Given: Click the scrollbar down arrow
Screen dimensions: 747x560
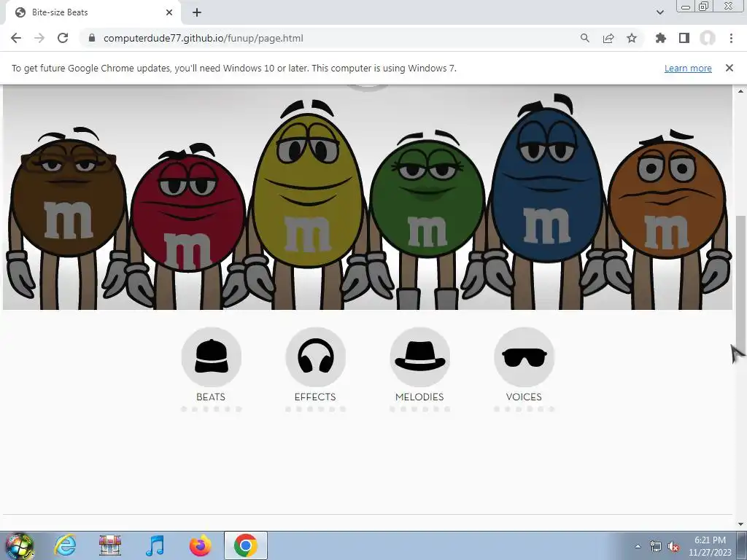Looking at the screenshot, I should click(x=741, y=524).
